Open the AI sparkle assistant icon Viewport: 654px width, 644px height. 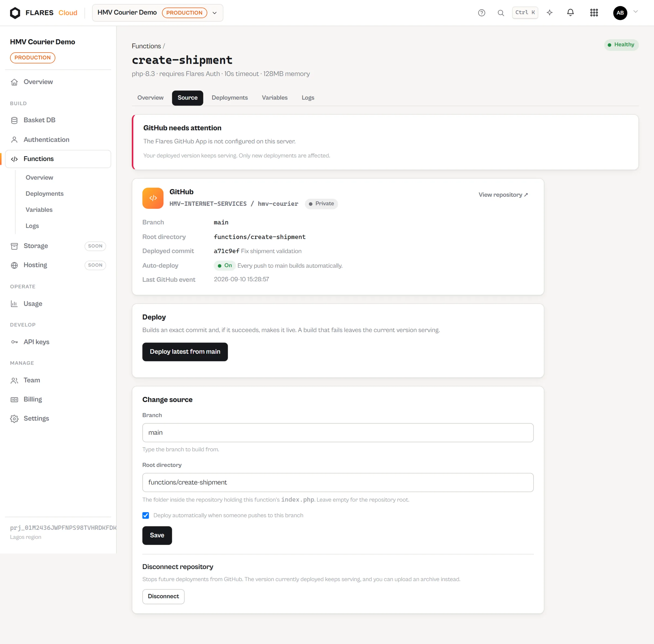point(550,13)
